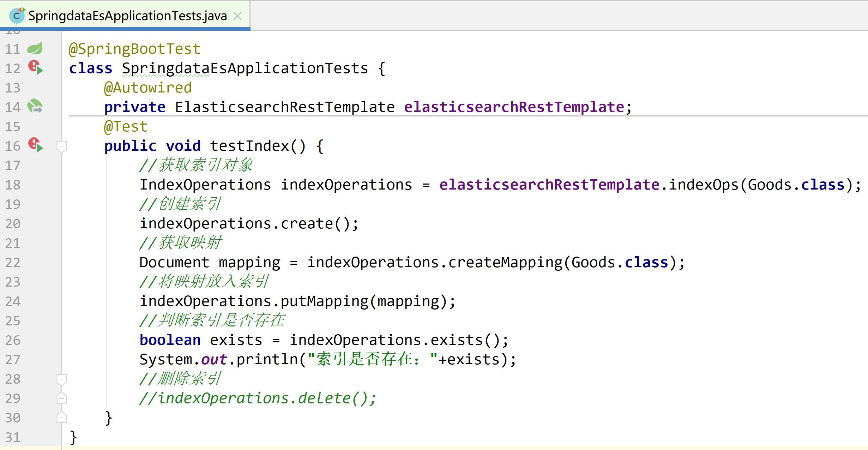868x450 pixels.
Task: Click comment 获取映射
Action: [x=180, y=242]
